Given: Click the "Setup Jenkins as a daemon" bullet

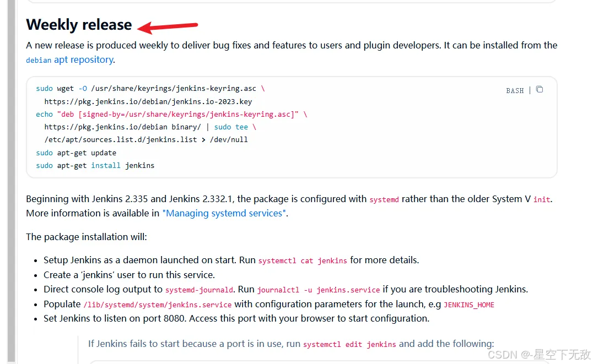Looking at the screenshot, I should point(231,260).
